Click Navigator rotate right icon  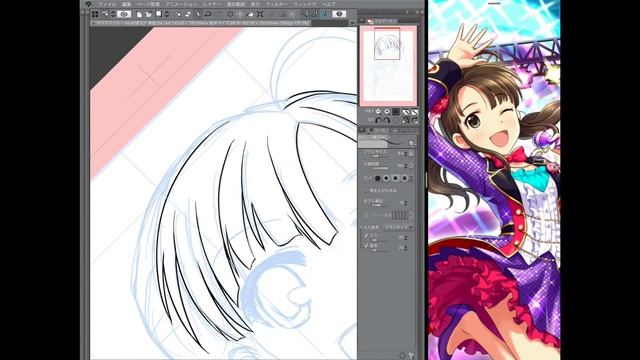[387, 120]
